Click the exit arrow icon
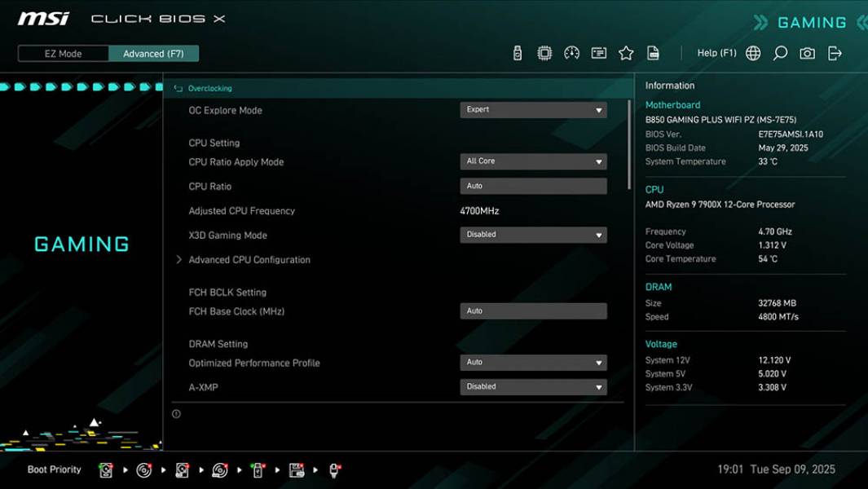 pyautogui.click(x=834, y=52)
